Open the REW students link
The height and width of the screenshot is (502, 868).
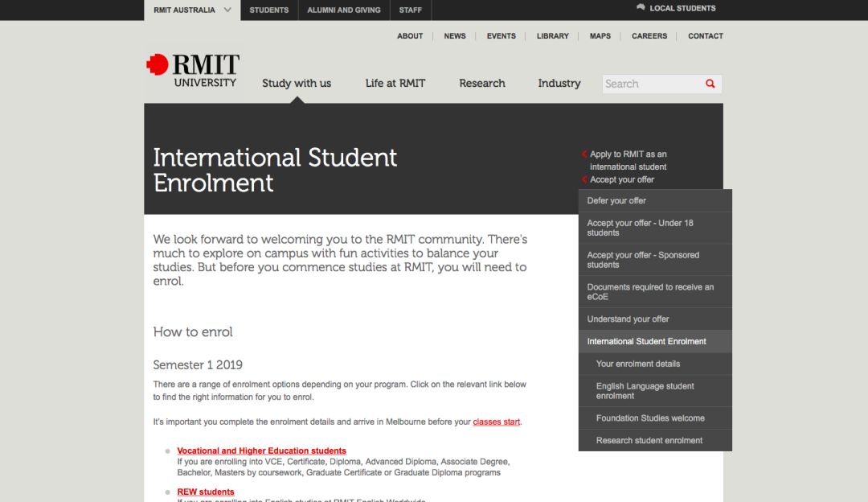206,492
